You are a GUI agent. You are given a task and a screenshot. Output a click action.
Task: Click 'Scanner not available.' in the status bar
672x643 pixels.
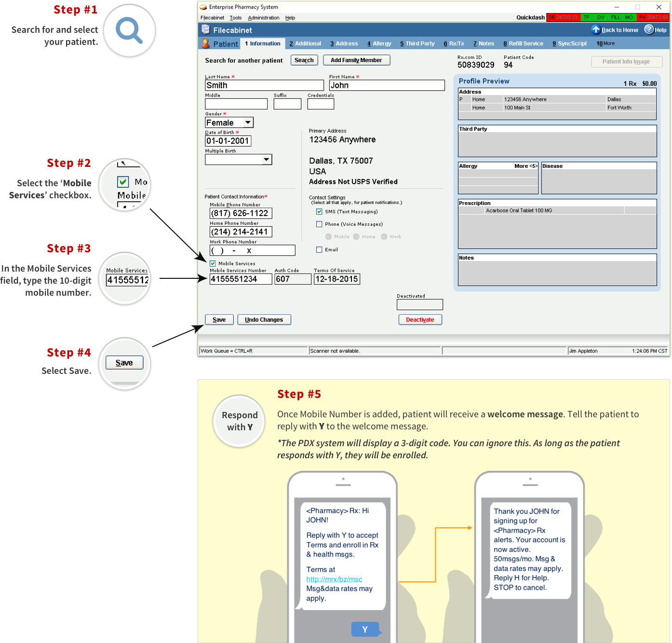pyautogui.click(x=375, y=351)
